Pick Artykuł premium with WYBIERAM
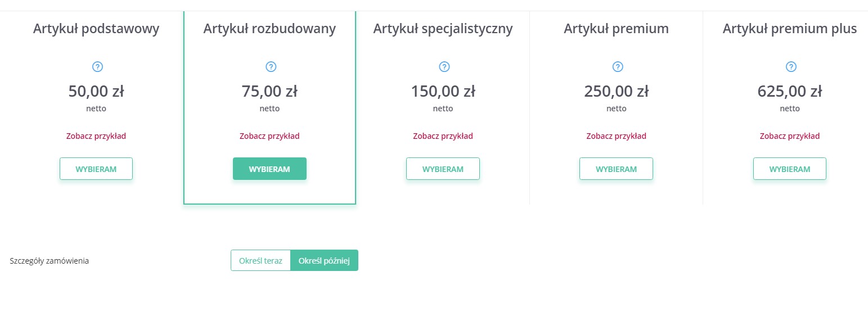 616,169
